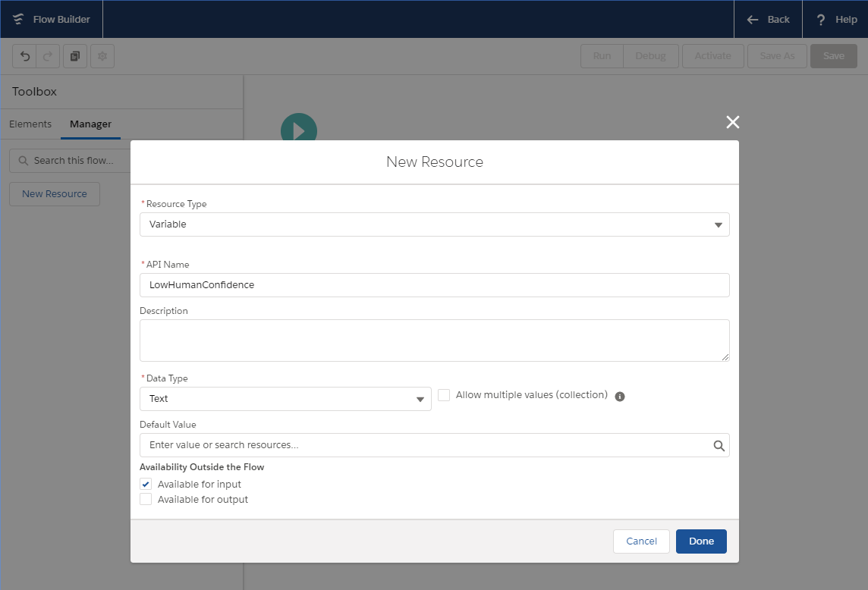Click the Search this flow field
The height and width of the screenshot is (590, 868).
(71, 161)
